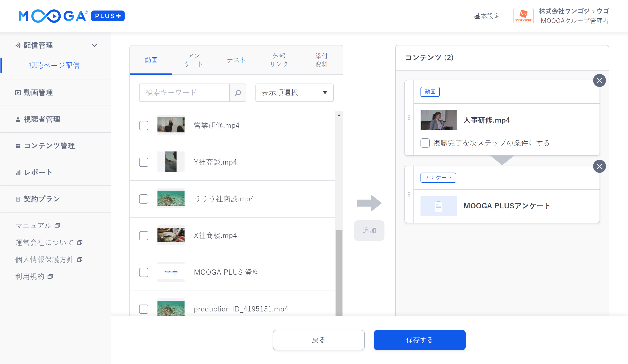
Task: Click the company logo icon in header
Action: coord(523,16)
